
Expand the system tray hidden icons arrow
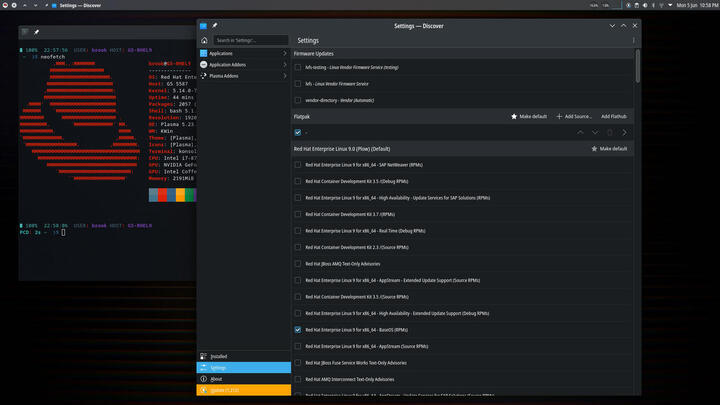(669, 6)
